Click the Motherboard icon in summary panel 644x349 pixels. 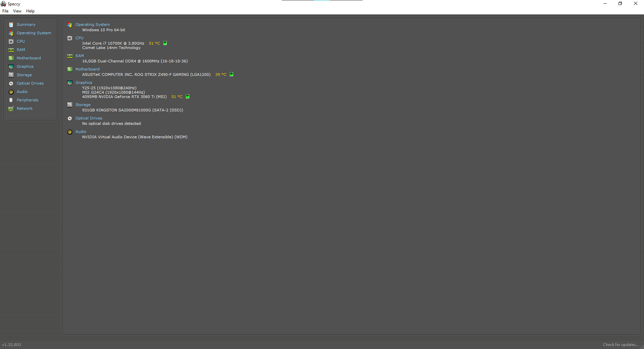(70, 69)
